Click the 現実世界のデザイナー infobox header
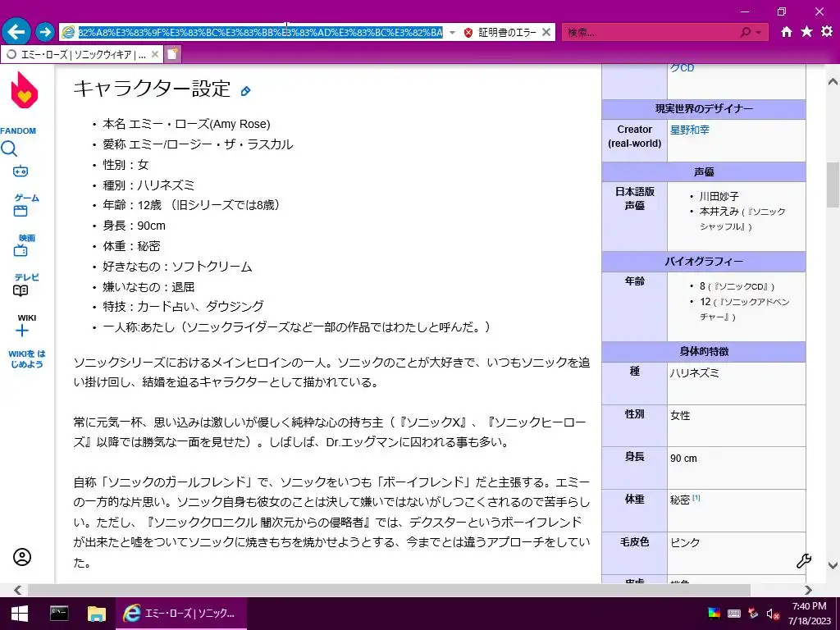Viewport: 840px width, 630px height. coord(703,109)
